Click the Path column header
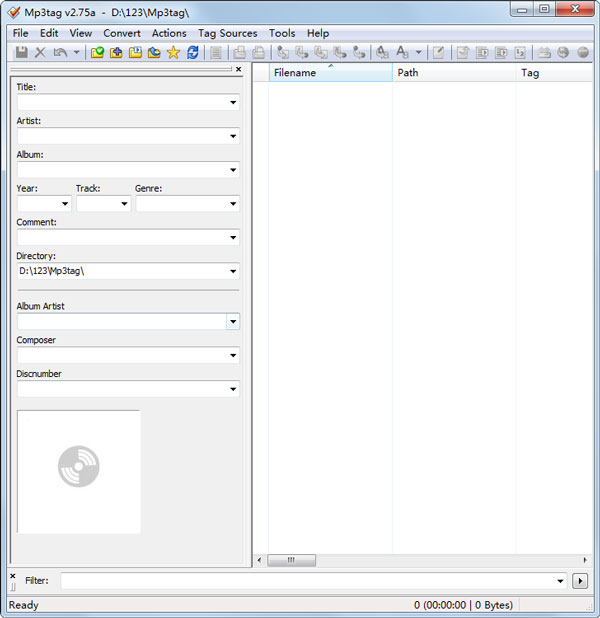The height and width of the screenshot is (618, 600). (x=454, y=73)
